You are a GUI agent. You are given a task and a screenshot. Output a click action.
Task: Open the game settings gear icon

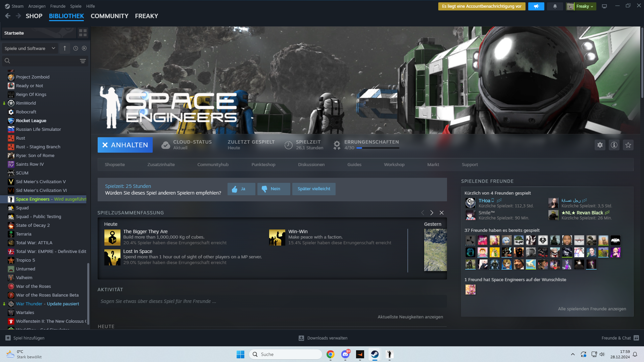coord(600,145)
